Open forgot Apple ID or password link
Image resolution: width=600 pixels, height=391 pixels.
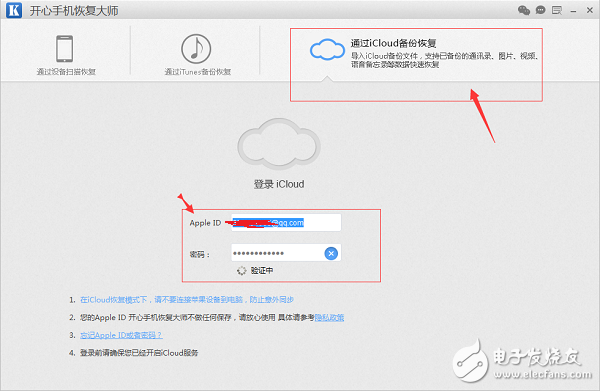[x=121, y=335]
